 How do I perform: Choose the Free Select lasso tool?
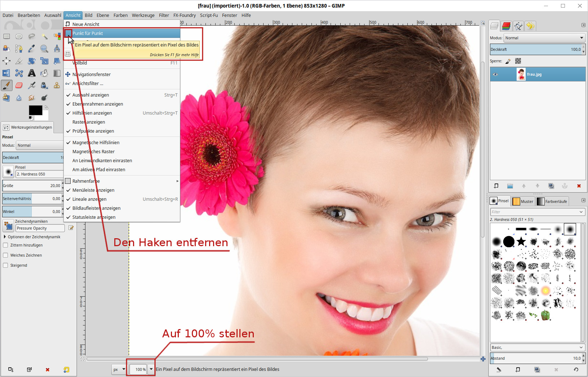32,36
